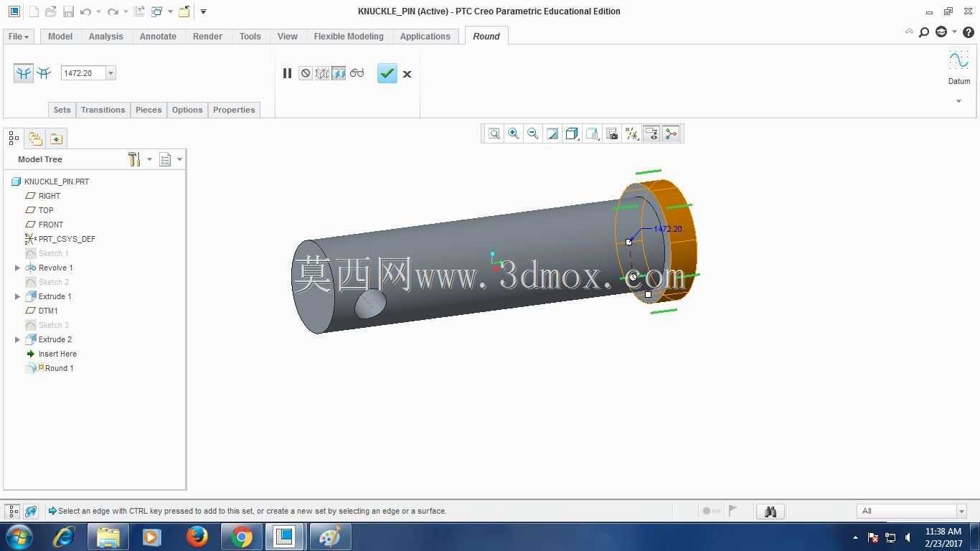Select the Folder Browser navigator tab
This screenshot has height=551, width=980.
tap(35, 138)
